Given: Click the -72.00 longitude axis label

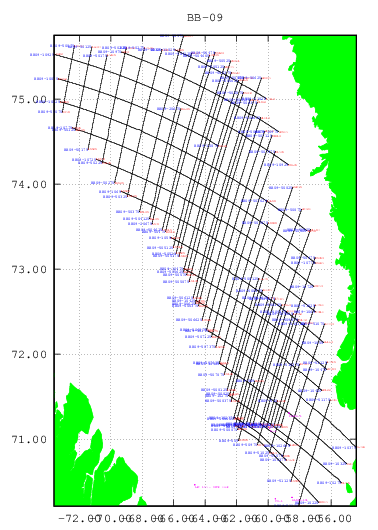Looking at the screenshot, I should 79,519.
